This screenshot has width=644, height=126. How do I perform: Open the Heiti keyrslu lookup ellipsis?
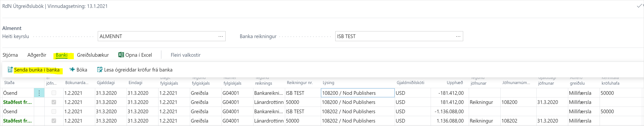(221, 36)
